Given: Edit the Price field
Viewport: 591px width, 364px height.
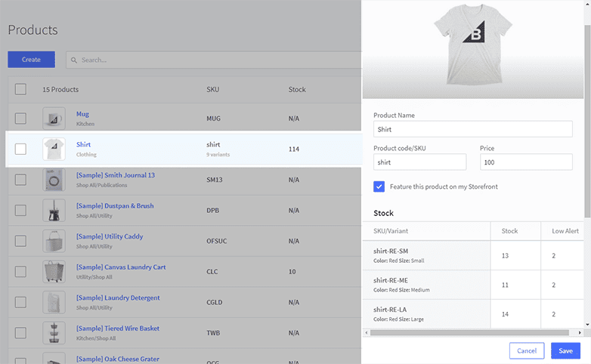Looking at the screenshot, I should coord(526,162).
